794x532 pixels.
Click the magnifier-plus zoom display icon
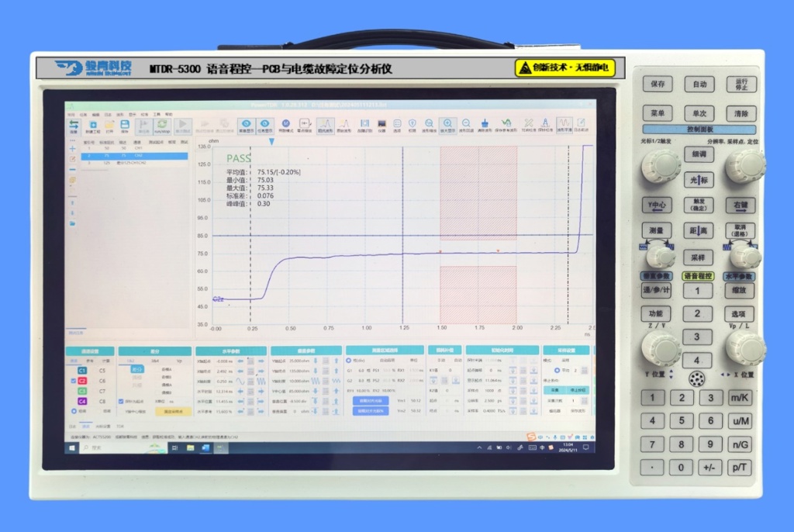(447, 125)
